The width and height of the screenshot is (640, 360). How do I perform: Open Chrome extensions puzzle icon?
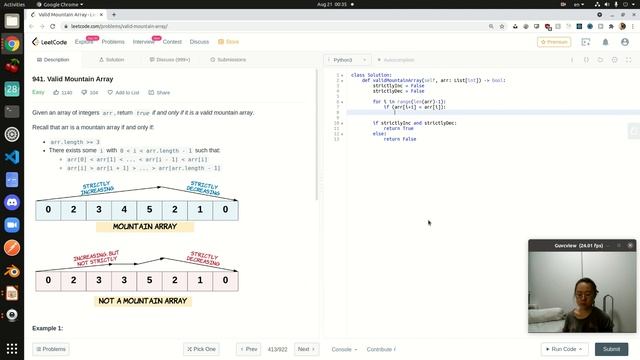click(611, 26)
